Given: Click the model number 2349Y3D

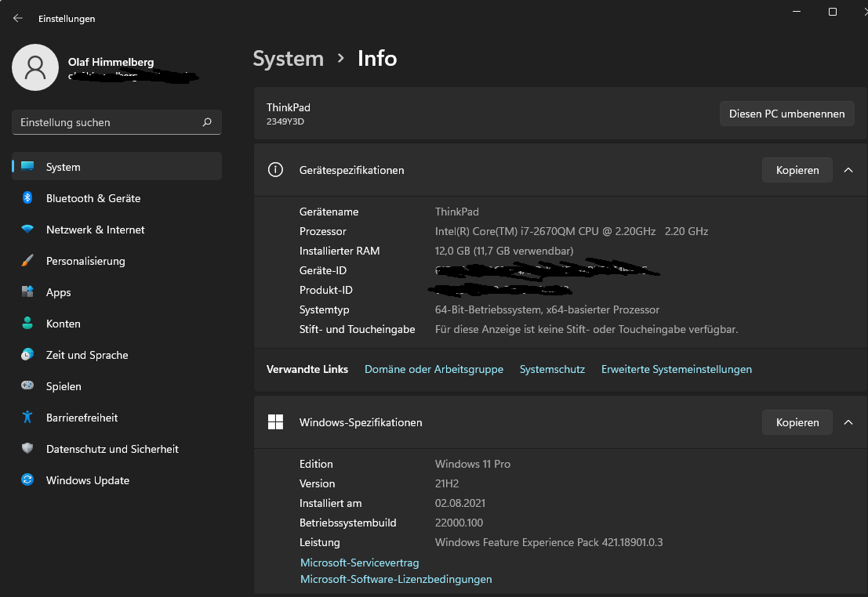Looking at the screenshot, I should [285, 121].
